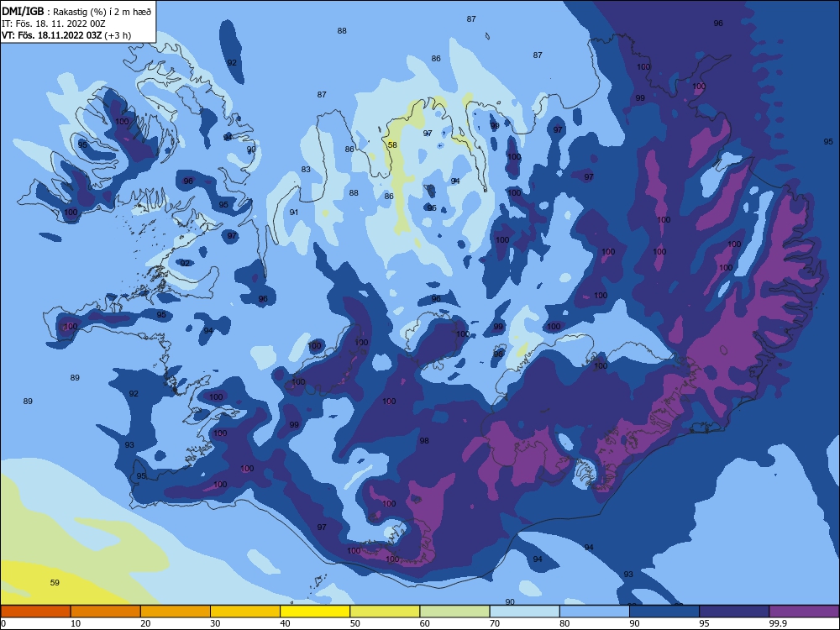Click the 10–20 orange legend swatch
The image size is (840, 630).
(x=106, y=612)
